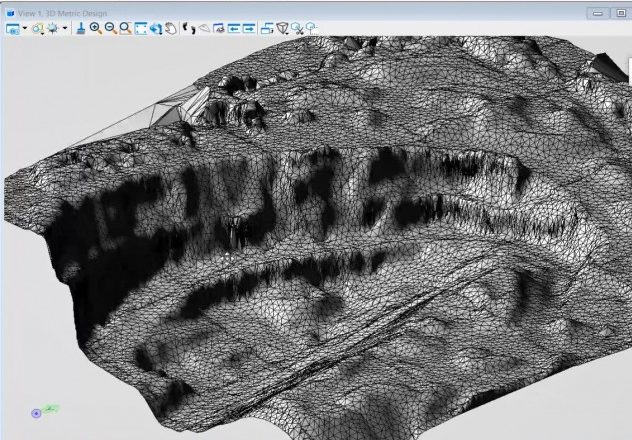Select the Clip Volume tool
632x440 pixels.
coord(282,29)
